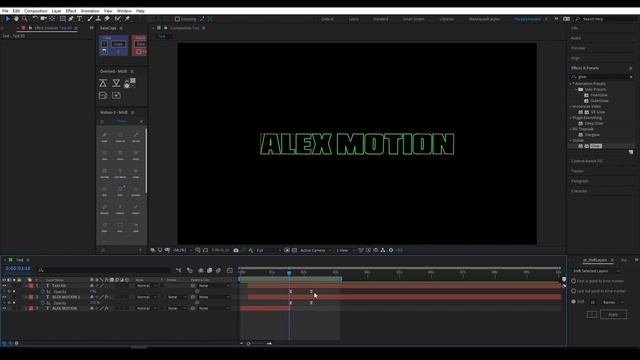Screen dimensions: 640x360
Task: Click the Frame Blending timeline icon
Action: click(209, 270)
